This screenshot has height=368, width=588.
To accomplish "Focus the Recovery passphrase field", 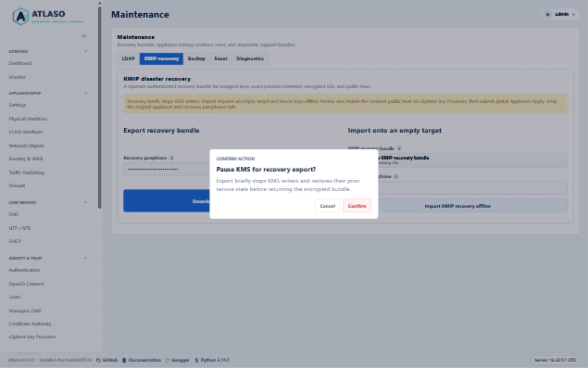I will click(166, 169).
